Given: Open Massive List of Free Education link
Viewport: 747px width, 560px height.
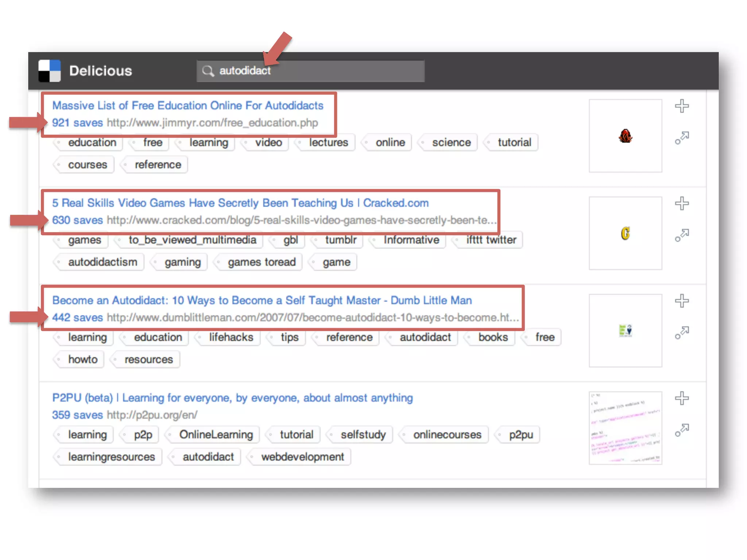Looking at the screenshot, I should (187, 106).
